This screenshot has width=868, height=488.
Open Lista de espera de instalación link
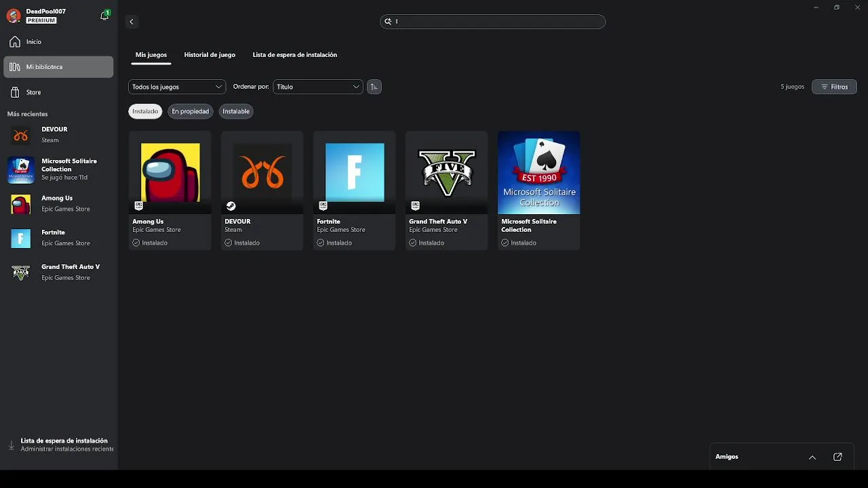[x=64, y=441]
